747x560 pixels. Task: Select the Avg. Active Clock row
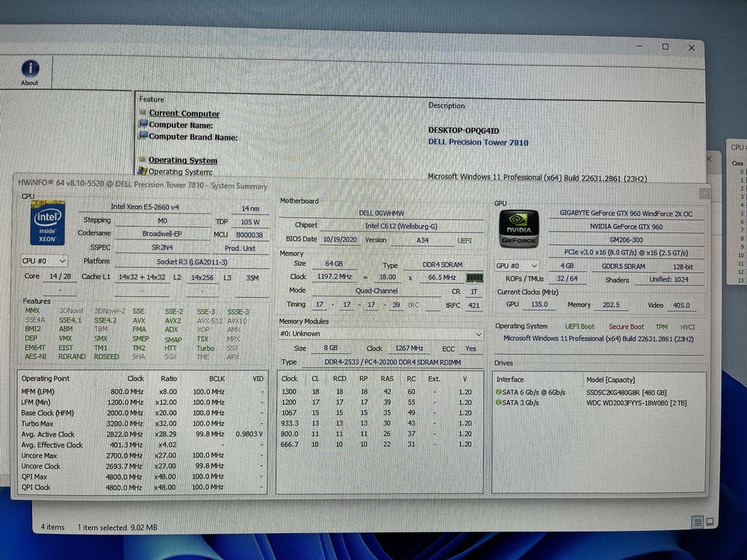click(143, 435)
